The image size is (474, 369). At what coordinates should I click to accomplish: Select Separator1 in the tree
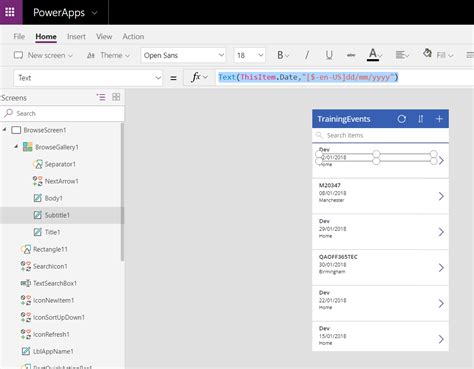[60, 164]
